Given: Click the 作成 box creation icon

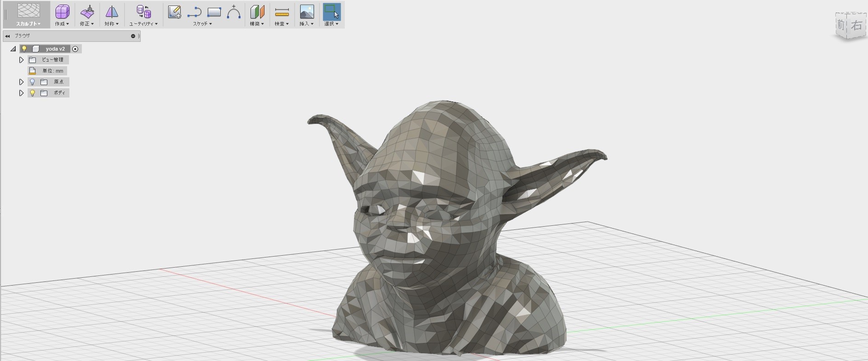Looking at the screenshot, I should (62, 11).
